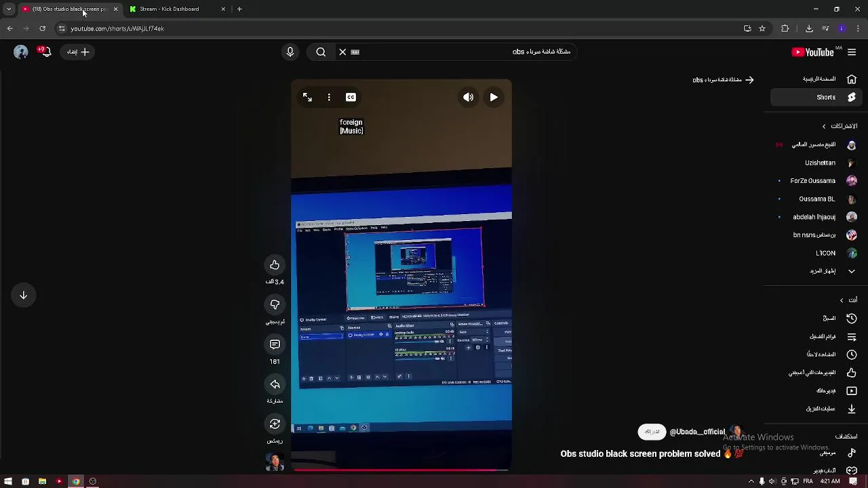Bookmark this page with star icon
The image size is (868, 488).
click(762, 28)
